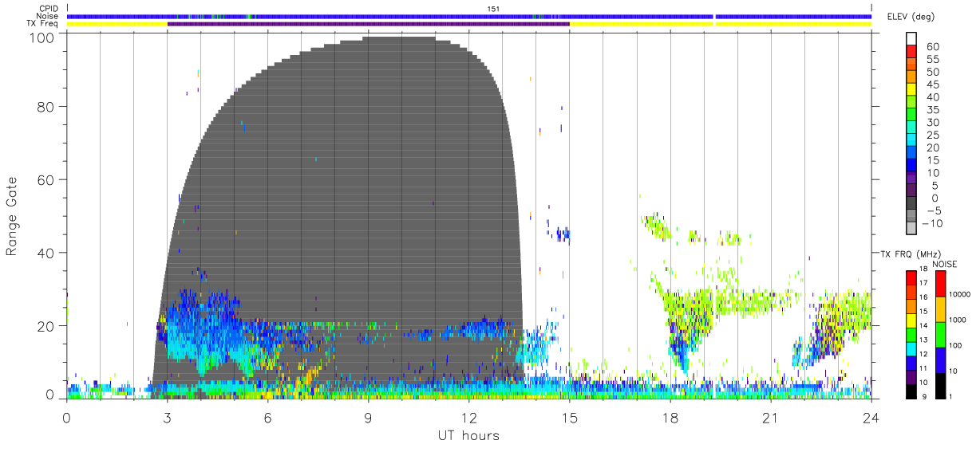
Task: Click the 14 label on the TX FRQ bar
Action: (x=923, y=325)
